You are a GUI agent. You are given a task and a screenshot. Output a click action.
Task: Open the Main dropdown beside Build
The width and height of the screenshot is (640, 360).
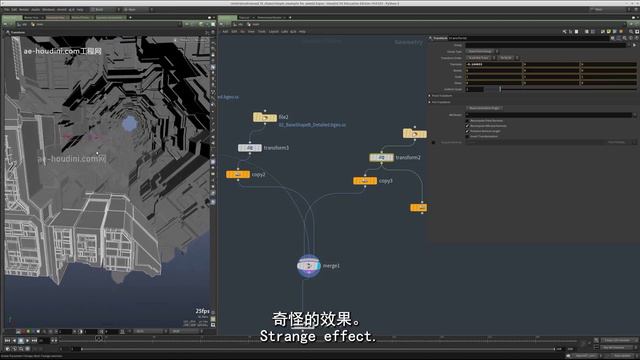(x=138, y=9)
